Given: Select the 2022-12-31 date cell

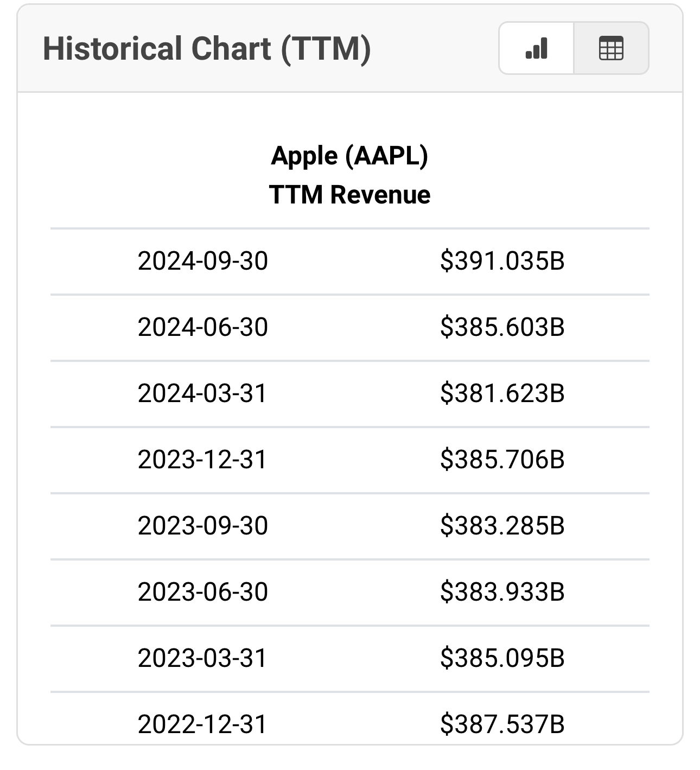Looking at the screenshot, I should tap(202, 724).
